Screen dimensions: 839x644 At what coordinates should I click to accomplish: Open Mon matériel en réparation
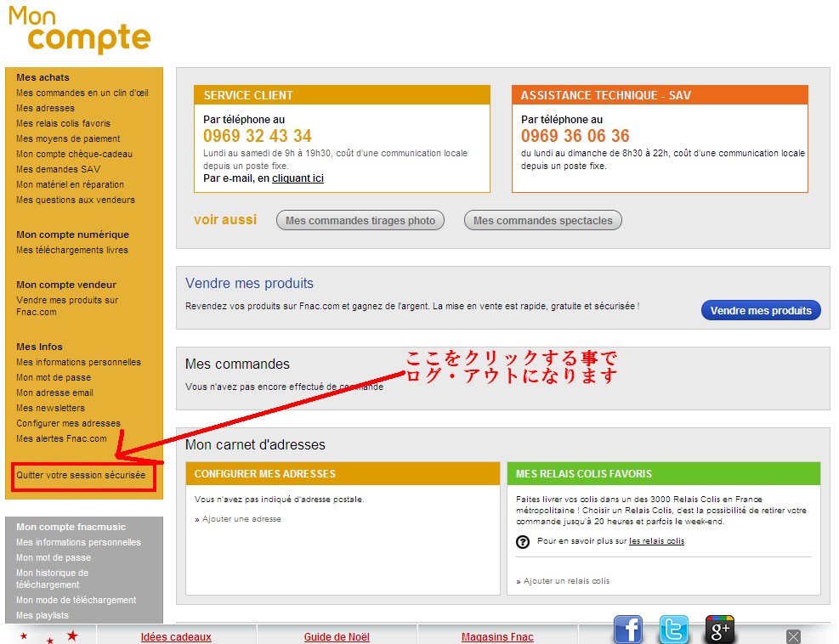point(70,184)
